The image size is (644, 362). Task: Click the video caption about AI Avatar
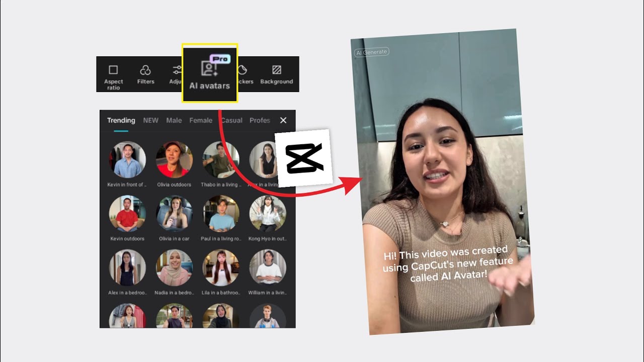448,263
